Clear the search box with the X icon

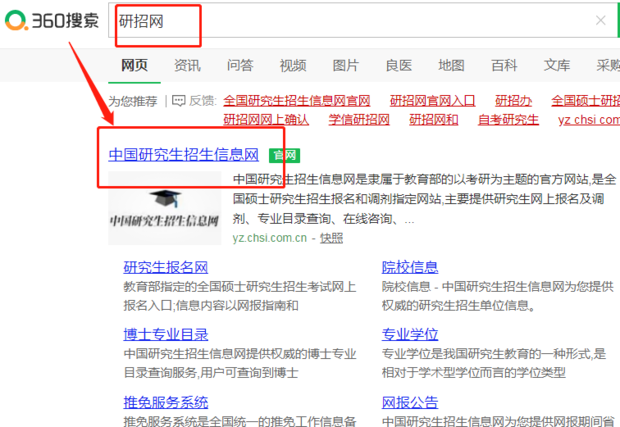(x=600, y=21)
